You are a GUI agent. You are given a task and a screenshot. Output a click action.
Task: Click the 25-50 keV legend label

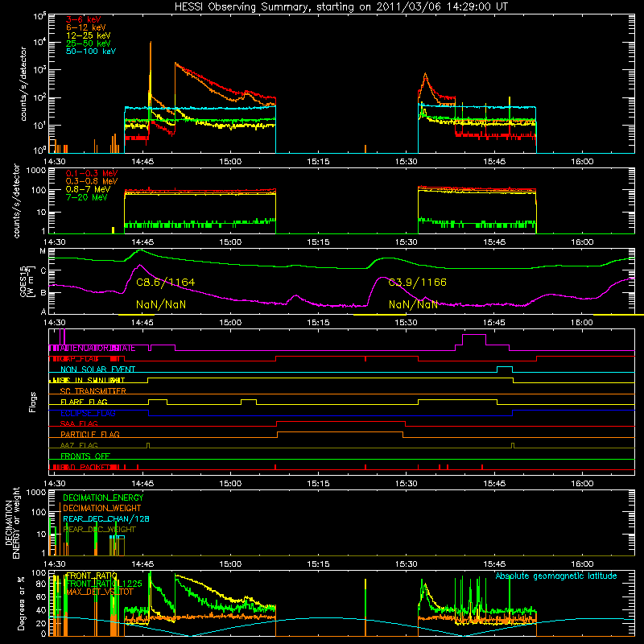coord(89,43)
